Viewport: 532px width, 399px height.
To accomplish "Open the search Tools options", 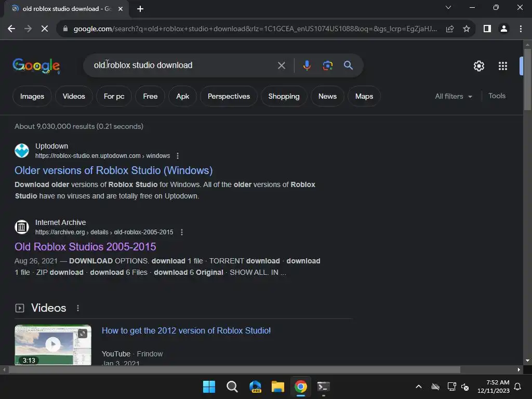I will (497, 96).
